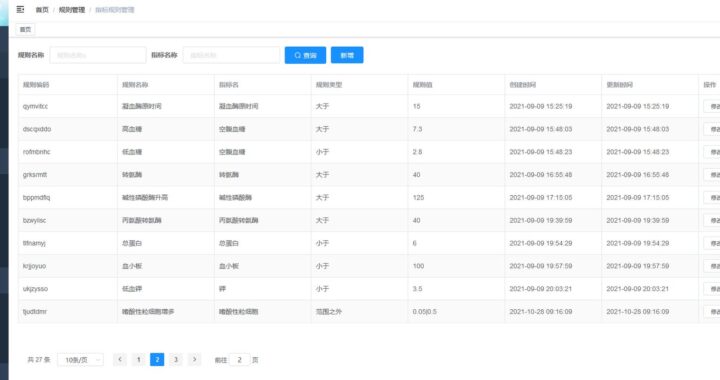Click creation time 2021-09-09 20:03:21
The image size is (720, 380).
click(541, 289)
